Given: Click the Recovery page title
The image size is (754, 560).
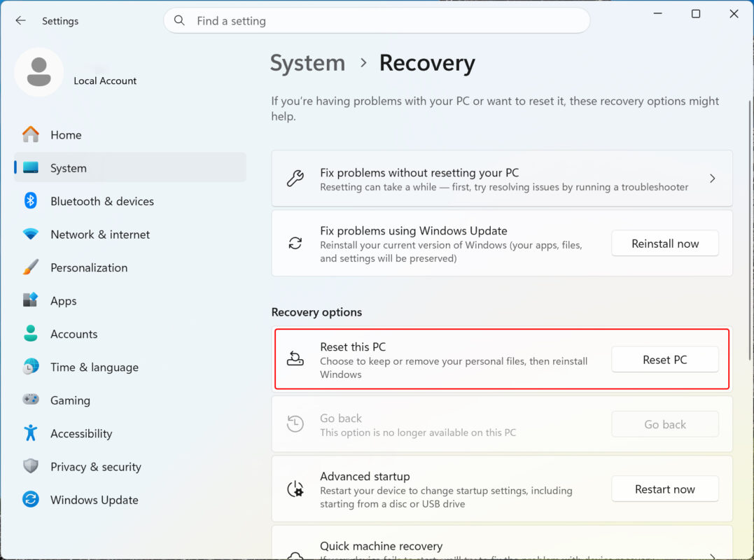Looking at the screenshot, I should (x=427, y=63).
